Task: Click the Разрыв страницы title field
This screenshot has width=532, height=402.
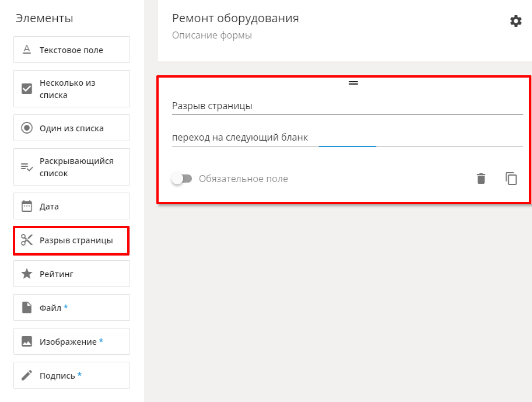Action: (x=348, y=106)
